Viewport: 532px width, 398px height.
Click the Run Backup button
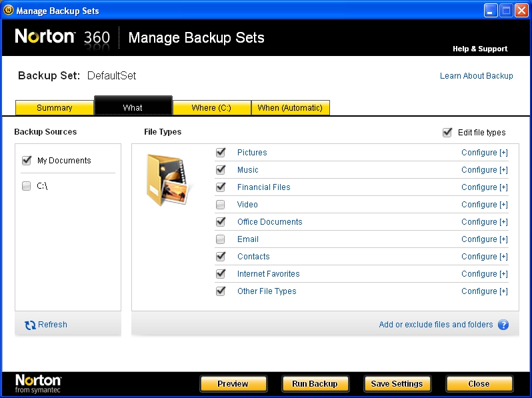tap(315, 384)
